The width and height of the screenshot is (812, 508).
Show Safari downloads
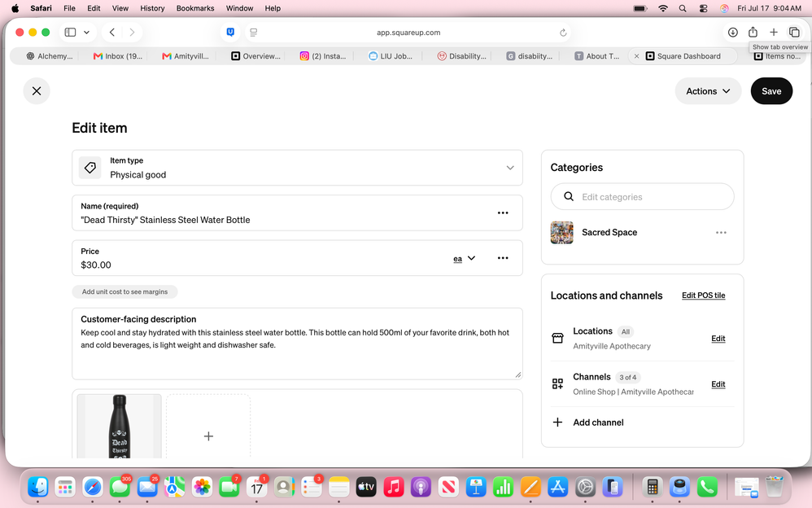tap(733, 32)
